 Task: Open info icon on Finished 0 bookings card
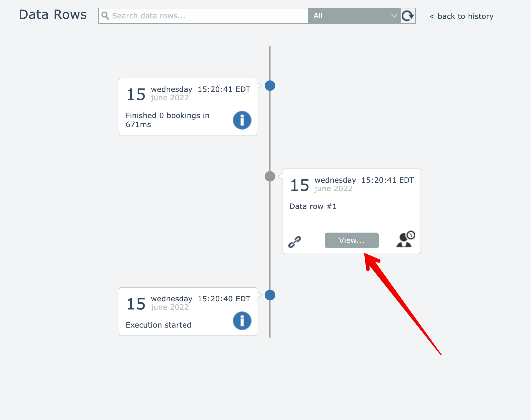[x=242, y=120]
